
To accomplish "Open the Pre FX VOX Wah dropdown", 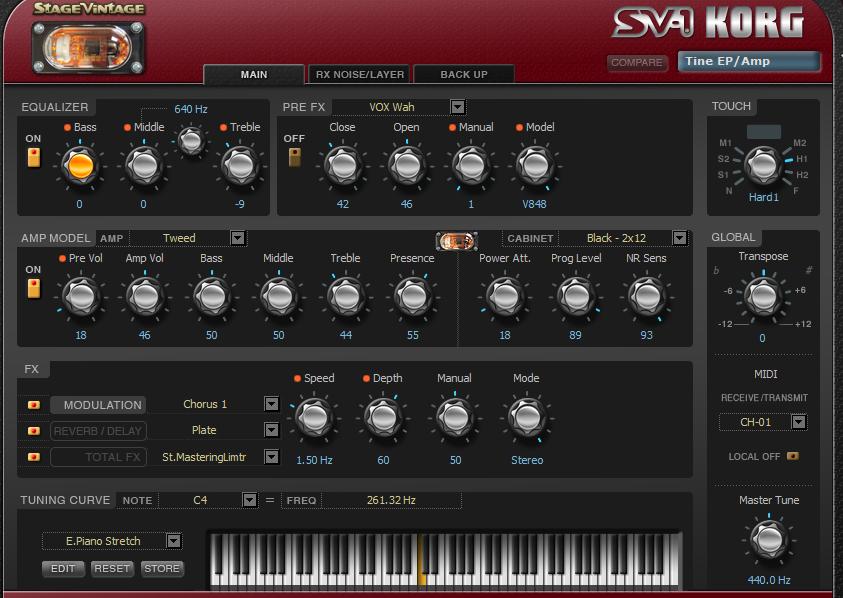I will click(458, 107).
